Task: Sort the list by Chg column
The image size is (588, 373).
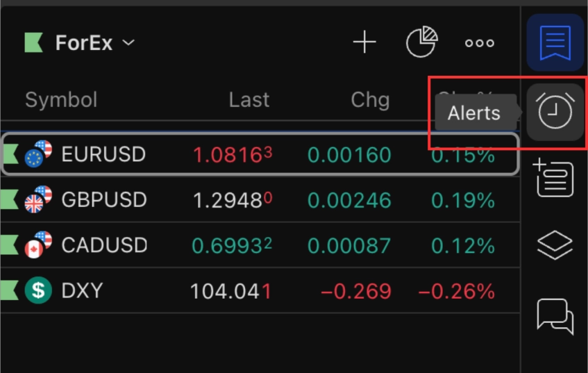Action: point(370,100)
